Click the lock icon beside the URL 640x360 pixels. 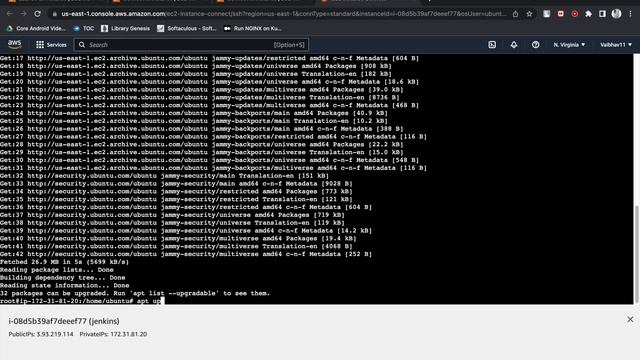pyautogui.click(x=54, y=14)
